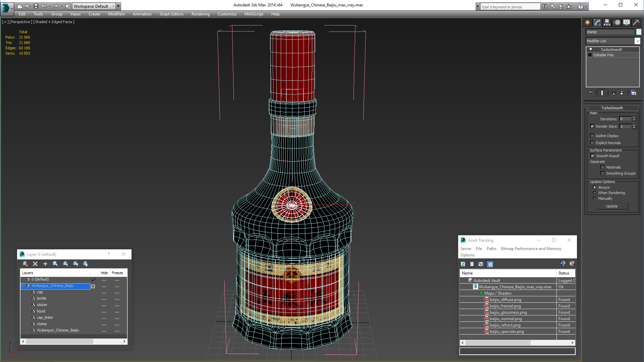Screen dimensions: 644x362
Task: Click the Project Folder icon in quick toolbar
Action: 68,6
